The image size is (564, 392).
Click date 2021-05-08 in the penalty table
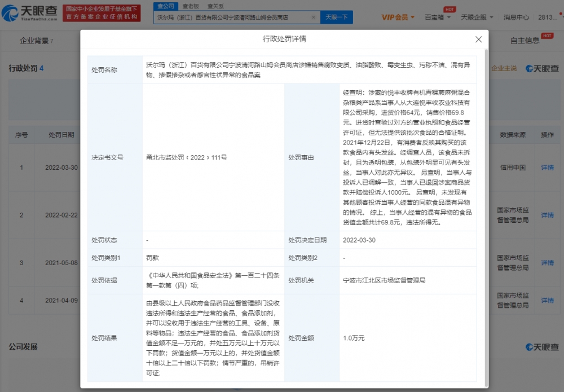pos(61,263)
